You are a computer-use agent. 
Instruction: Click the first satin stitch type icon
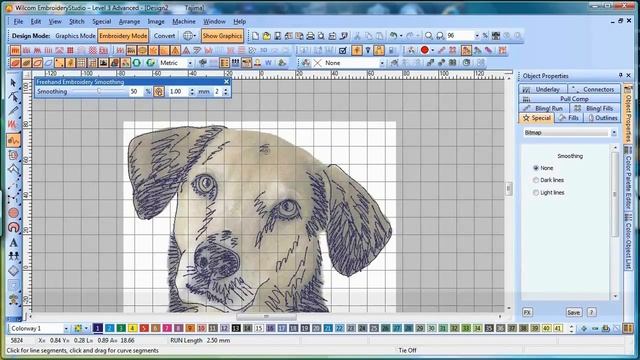(x=15, y=50)
